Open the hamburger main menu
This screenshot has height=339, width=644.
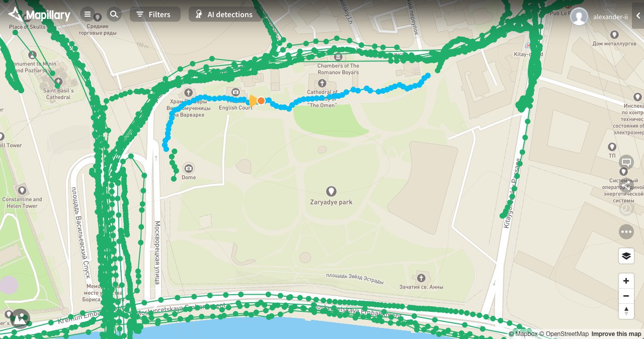pos(88,15)
